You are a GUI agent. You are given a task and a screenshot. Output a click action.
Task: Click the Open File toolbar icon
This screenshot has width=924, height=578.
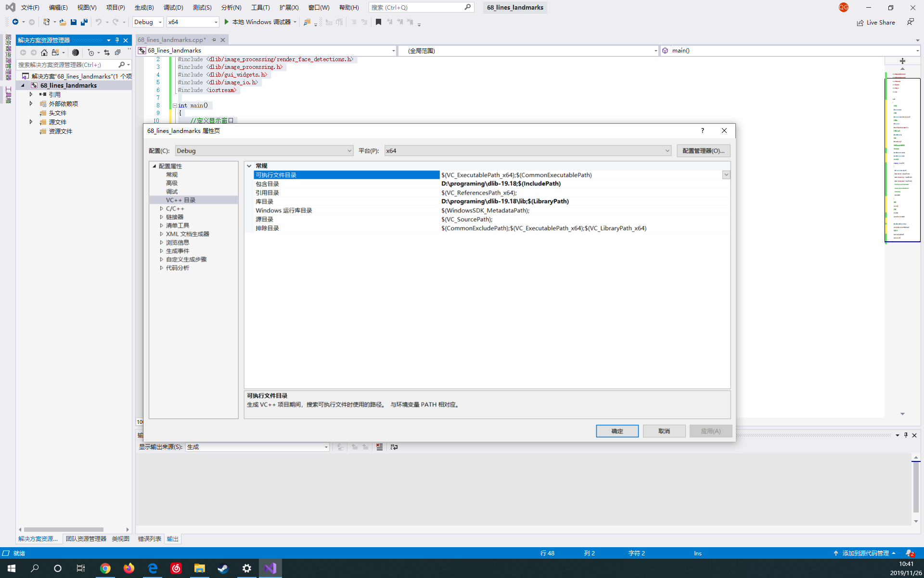pyautogui.click(x=63, y=22)
